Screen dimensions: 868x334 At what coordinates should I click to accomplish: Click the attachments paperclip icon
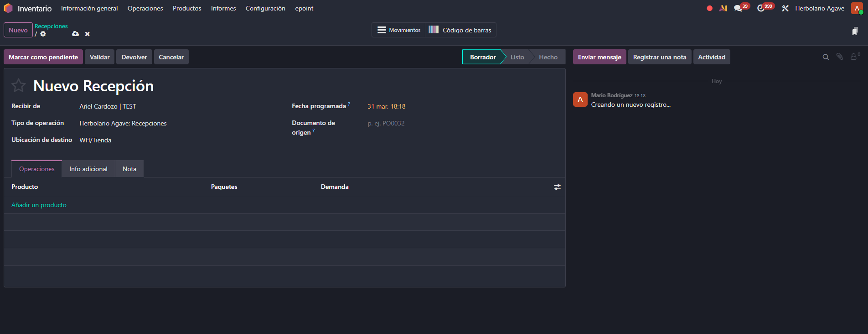[x=839, y=57]
